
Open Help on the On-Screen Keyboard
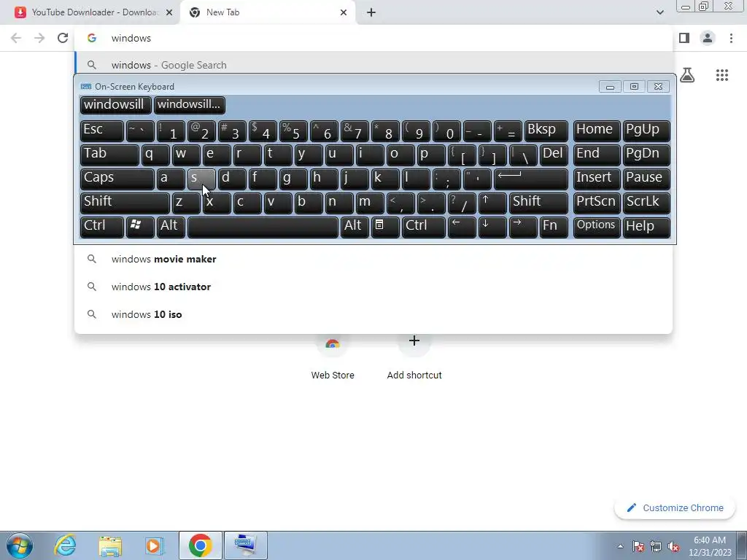click(x=646, y=227)
